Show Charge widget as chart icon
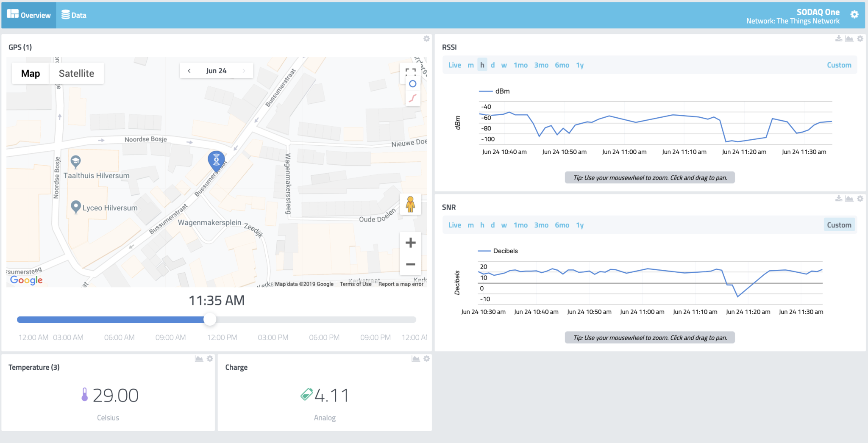This screenshot has width=868, height=443. [416, 359]
